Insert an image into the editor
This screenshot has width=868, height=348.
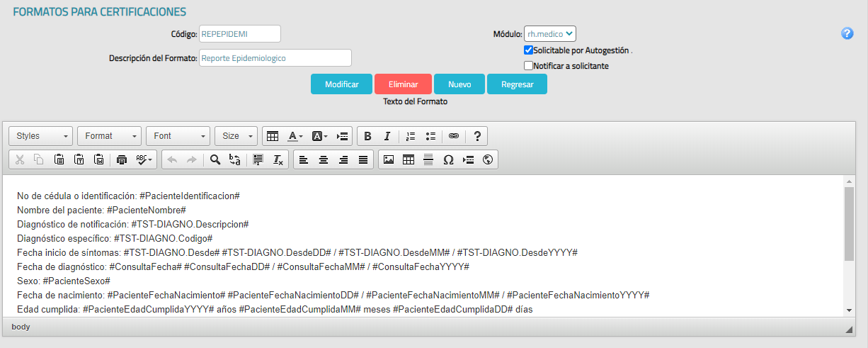click(389, 160)
